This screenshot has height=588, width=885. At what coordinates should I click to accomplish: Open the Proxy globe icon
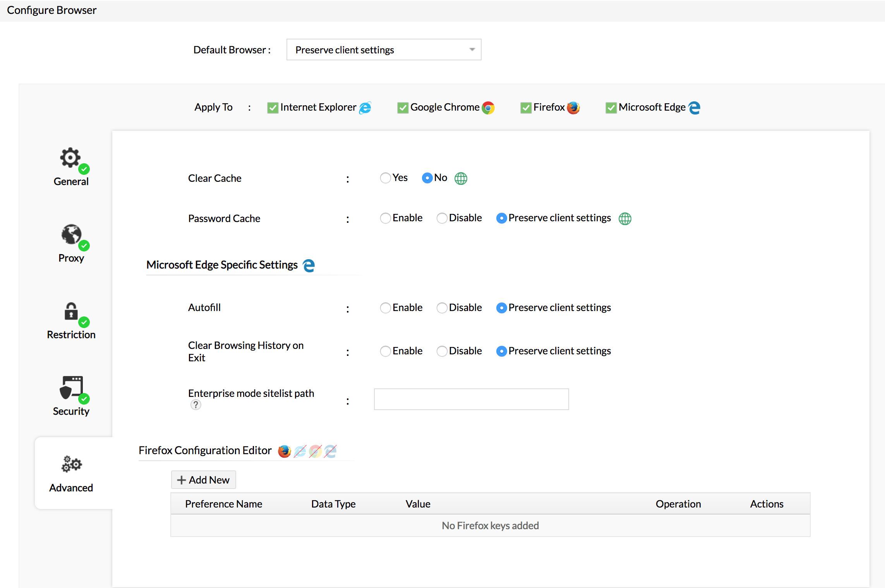pyautogui.click(x=71, y=234)
